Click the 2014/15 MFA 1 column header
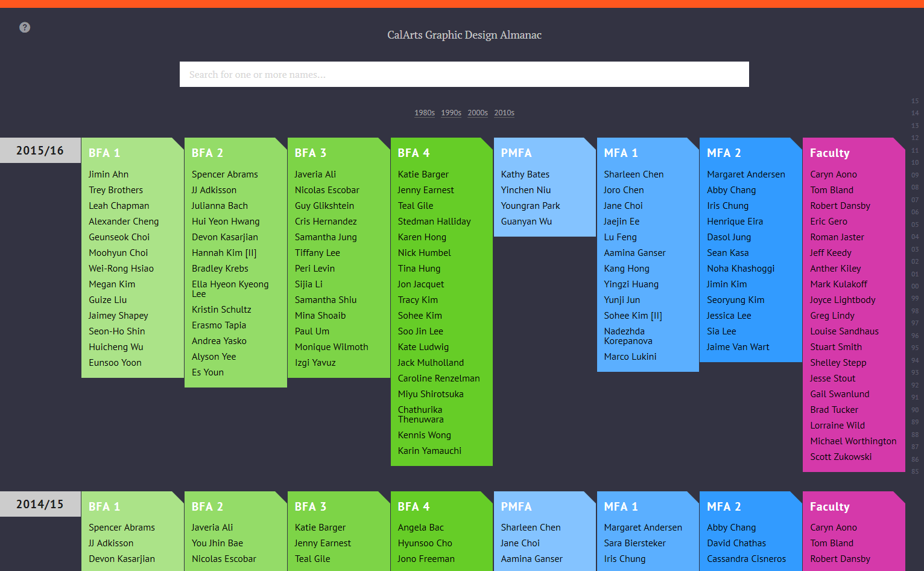This screenshot has height=571, width=924. pyautogui.click(x=621, y=506)
